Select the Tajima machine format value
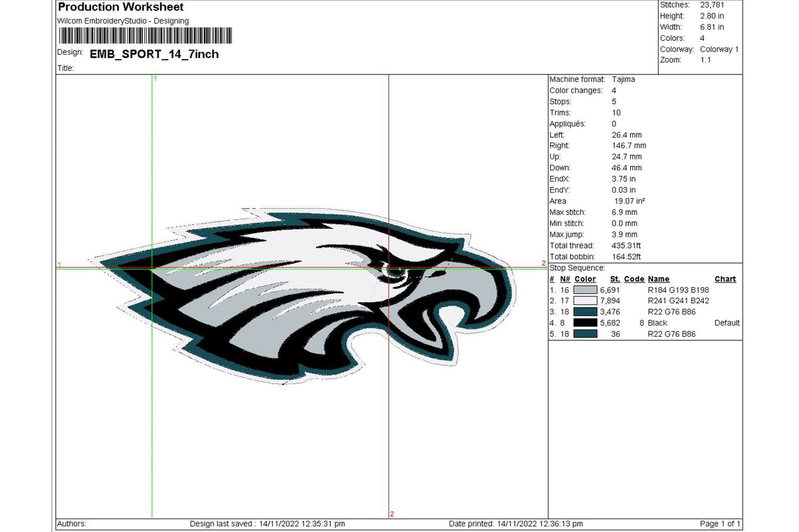Viewport: 799px width, 532px height. (624, 79)
